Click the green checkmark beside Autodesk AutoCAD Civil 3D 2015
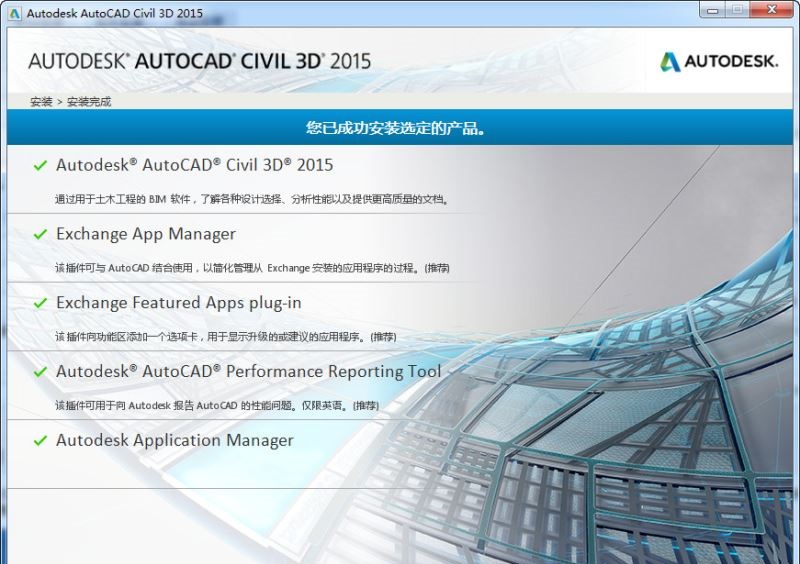Viewport: 800px width, 564px height. 40,165
